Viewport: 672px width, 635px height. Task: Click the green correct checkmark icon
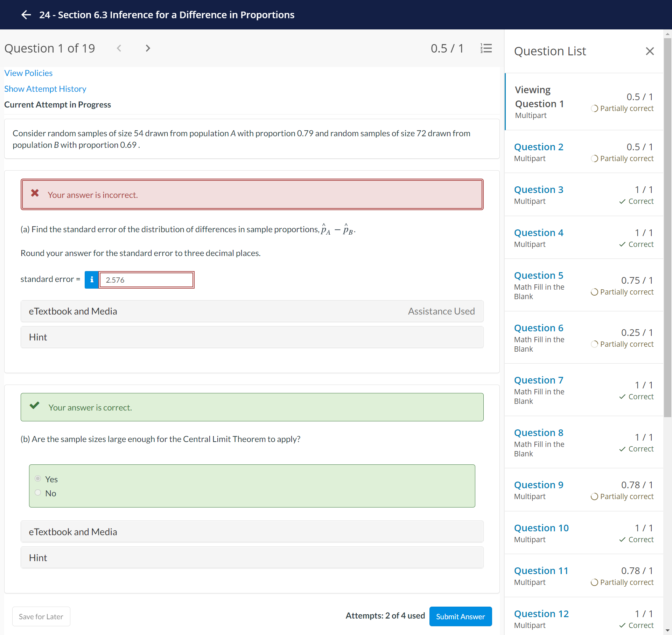pos(34,406)
